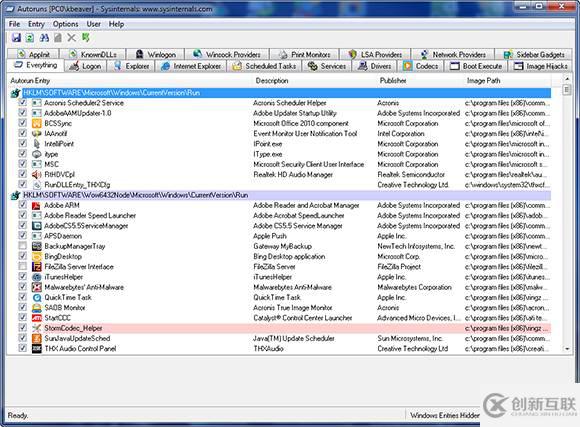
Task: Select the HKLM Wow6432Node Run registry row
Action: (x=280, y=195)
